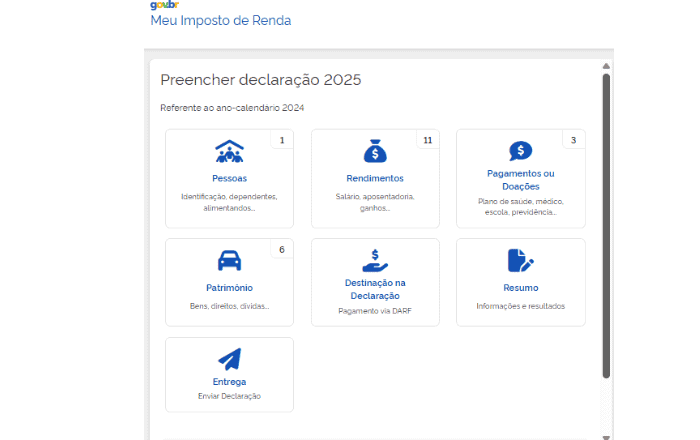The image size is (700, 440).
Task: Click the gov.br logo
Action: [x=164, y=5]
